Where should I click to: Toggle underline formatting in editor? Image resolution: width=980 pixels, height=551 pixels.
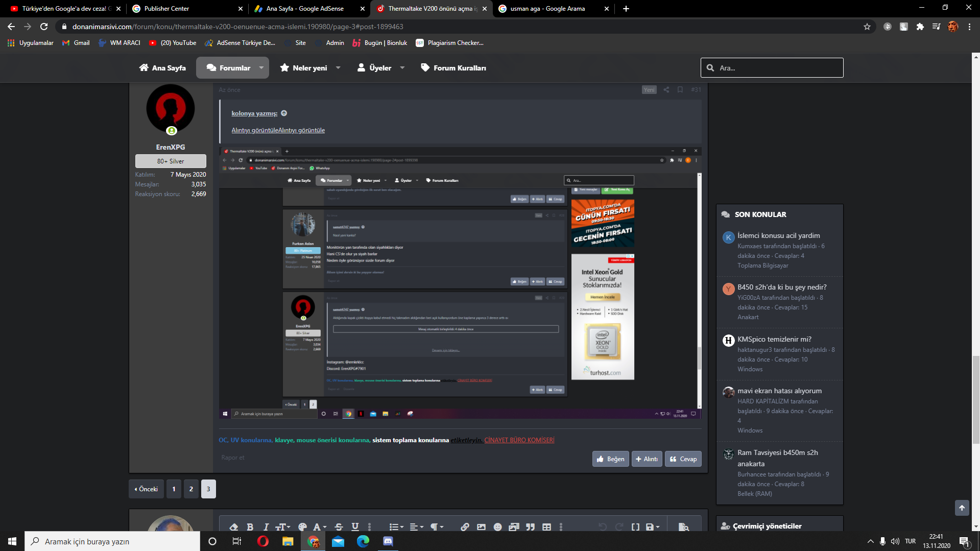355,526
